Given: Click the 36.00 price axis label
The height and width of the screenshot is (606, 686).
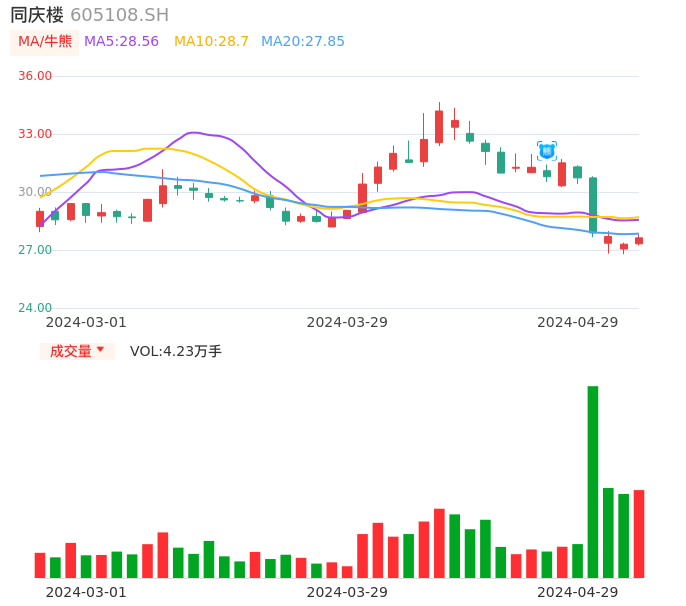Looking at the screenshot, I should tap(35, 76).
